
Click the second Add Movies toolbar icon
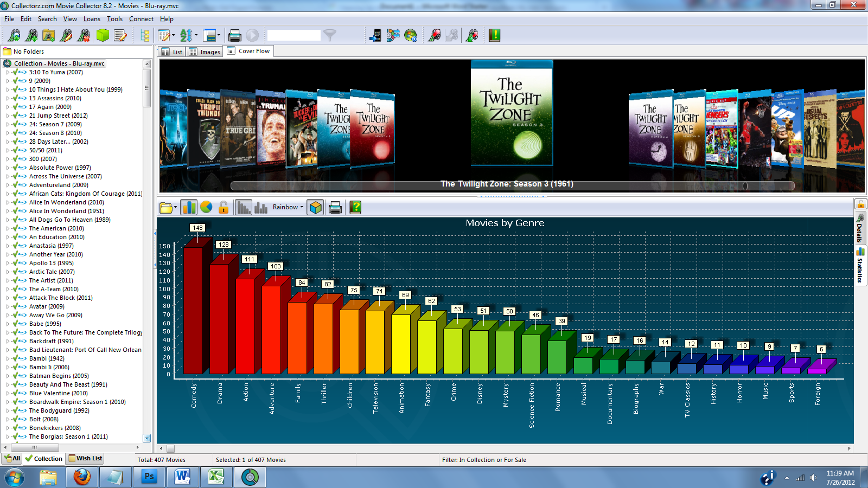click(x=31, y=36)
